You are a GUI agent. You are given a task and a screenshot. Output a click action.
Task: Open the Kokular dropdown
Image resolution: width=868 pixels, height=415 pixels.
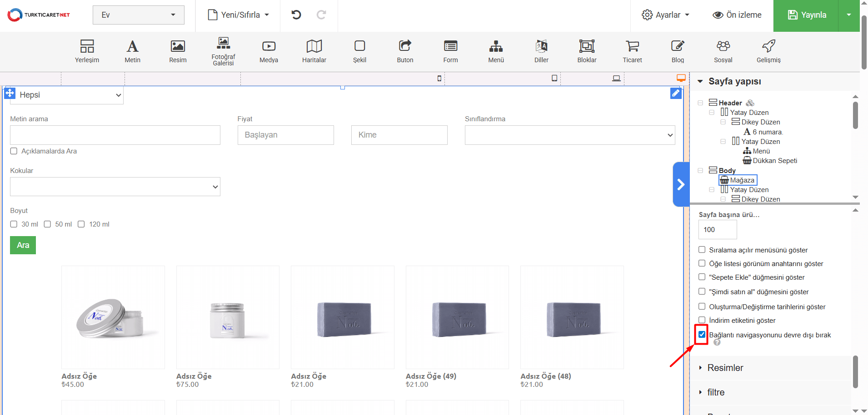coord(115,187)
